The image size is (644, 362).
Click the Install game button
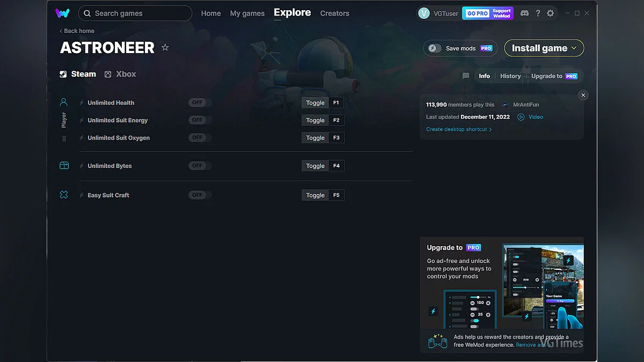tap(544, 48)
